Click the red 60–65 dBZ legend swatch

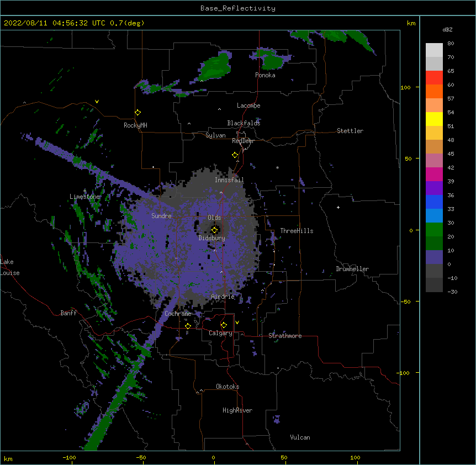(434, 78)
